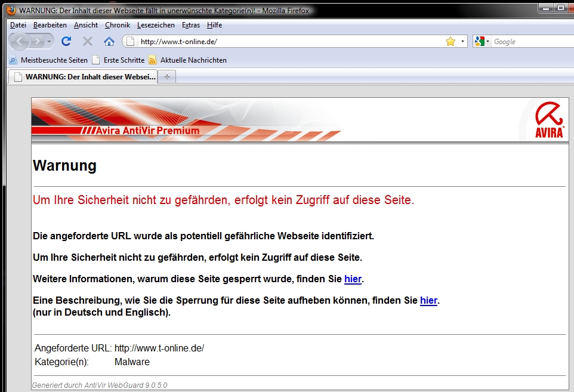Image resolution: width=574 pixels, height=392 pixels.
Task: Follow 'hier' link about why page blocked
Action: (x=353, y=279)
